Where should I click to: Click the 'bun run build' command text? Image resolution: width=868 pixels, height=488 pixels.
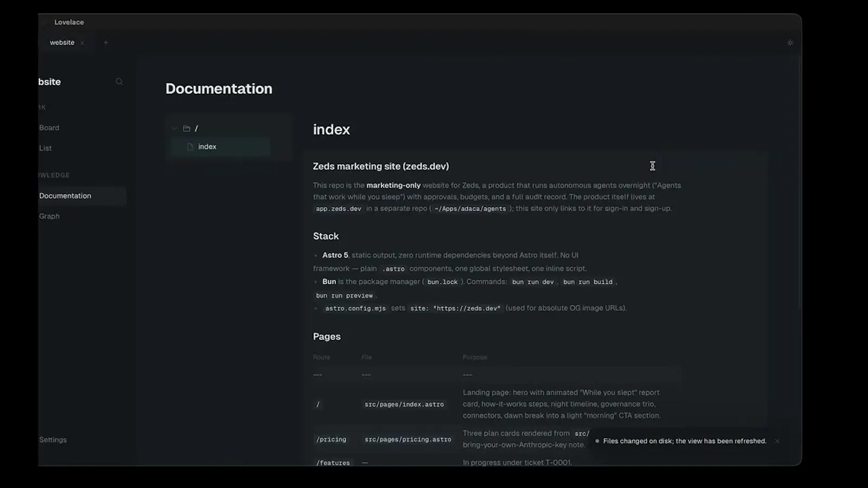click(x=588, y=282)
